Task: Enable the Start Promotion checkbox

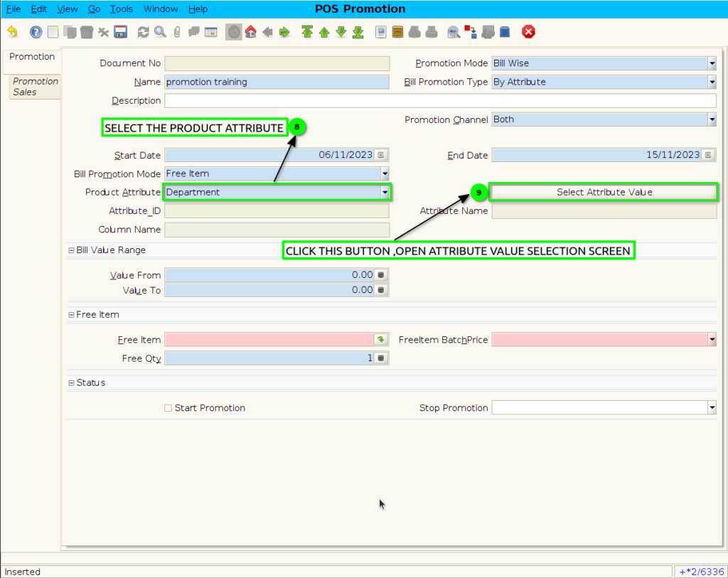Action: point(168,408)
